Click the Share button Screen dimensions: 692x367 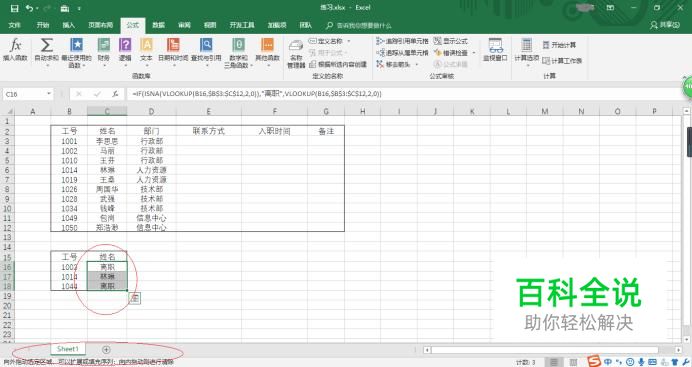pyautogui.click(x=665, y=25)
